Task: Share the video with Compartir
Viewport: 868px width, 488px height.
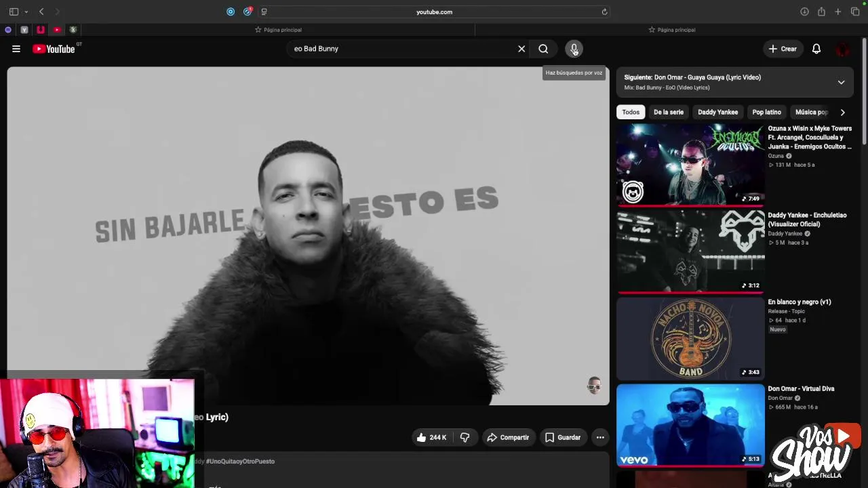Action: point(508,438)
